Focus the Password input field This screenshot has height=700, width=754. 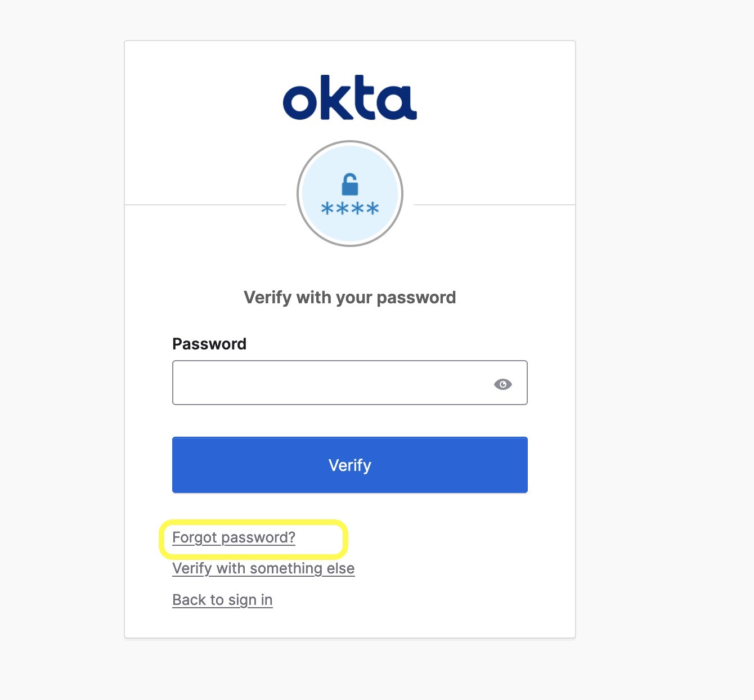coord(332,383)
